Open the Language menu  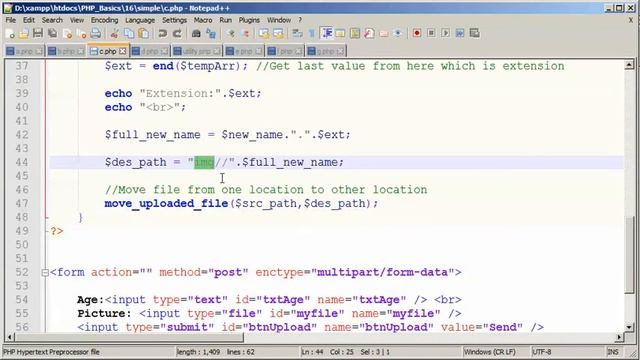(x=140, y=20)
